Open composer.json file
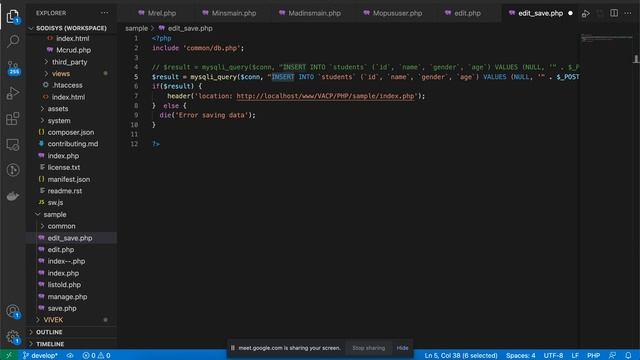This screenshot has height=360, width=640. click(x=71, y=132)
